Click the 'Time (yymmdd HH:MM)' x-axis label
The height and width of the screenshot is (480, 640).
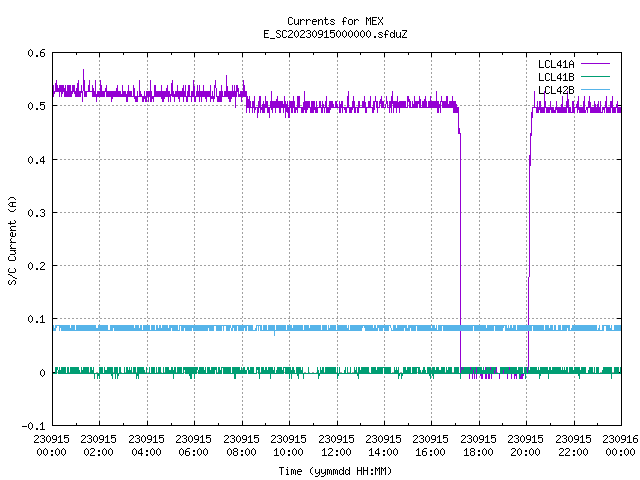335,471
